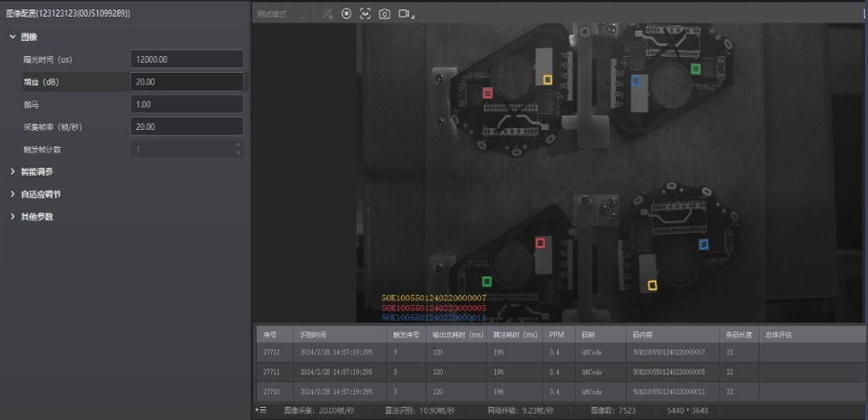This screenshot has height=420, width=868.
Task: Click the 增益 (dB) value field
Action: [187, 81]
